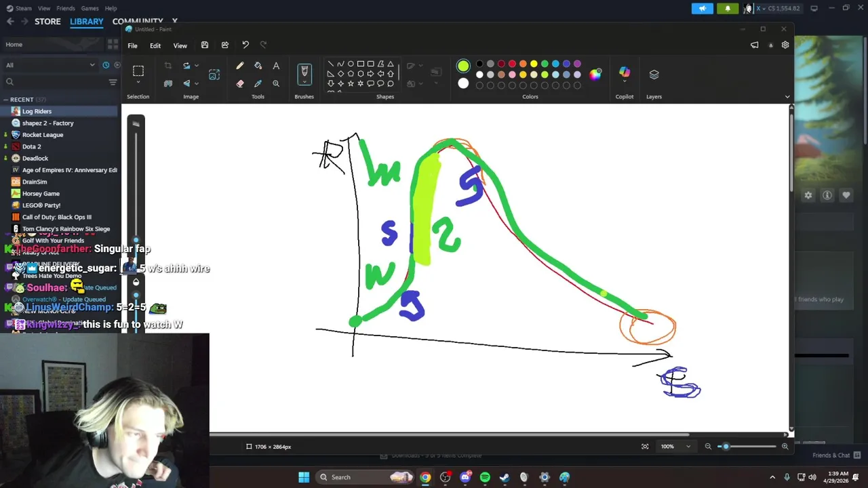868x488 pixels.
Task: Pick the blue-purple indigo swatch
Action: point(566,64)
